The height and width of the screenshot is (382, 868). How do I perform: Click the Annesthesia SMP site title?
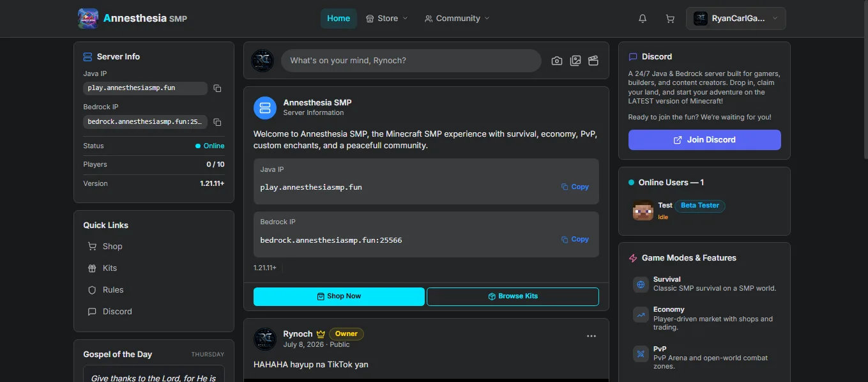click(145, 19)
